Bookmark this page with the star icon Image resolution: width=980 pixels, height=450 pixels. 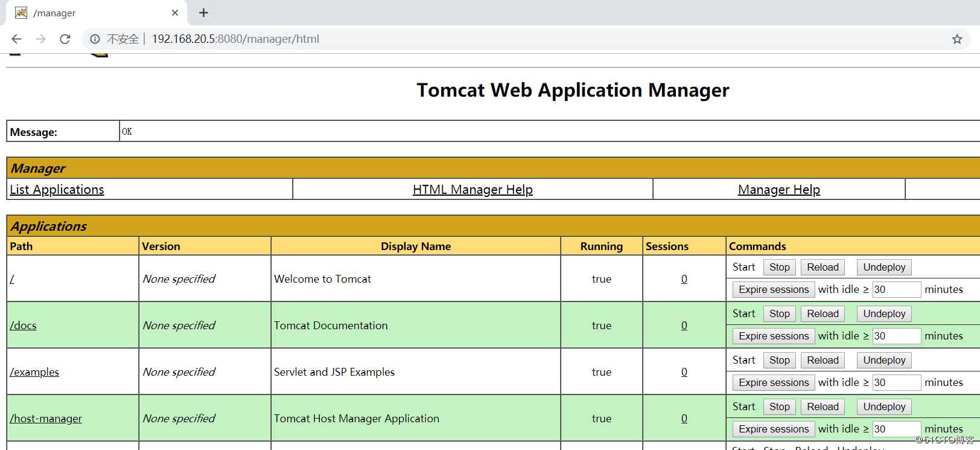click(957, 39)
